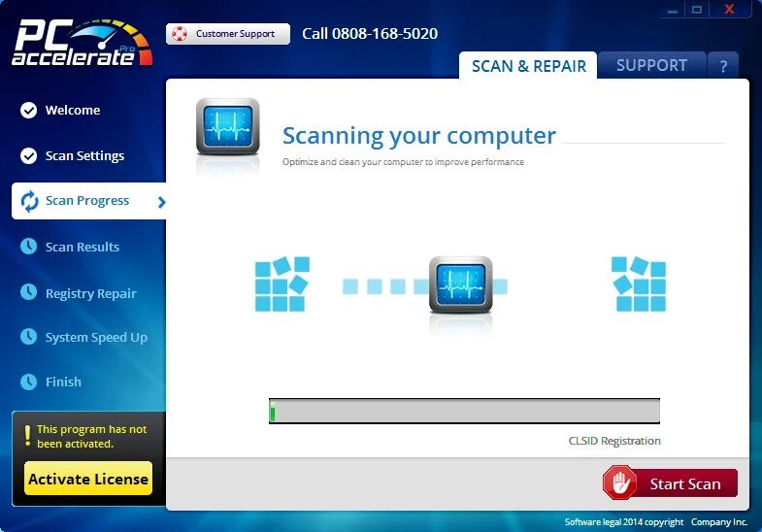Click the left scattered blocks icon
The width and height of the screenshot is (762, 532).
click(282, 284)
